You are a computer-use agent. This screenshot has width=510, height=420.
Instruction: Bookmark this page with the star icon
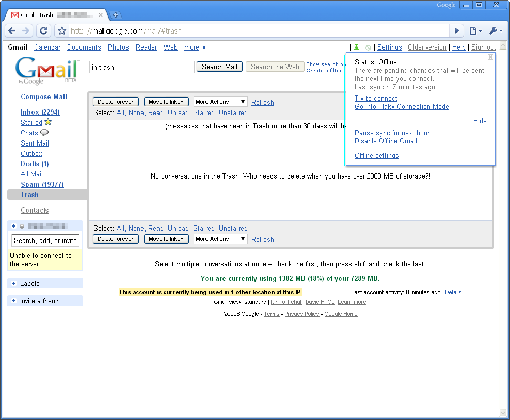[x=62, y=31]
